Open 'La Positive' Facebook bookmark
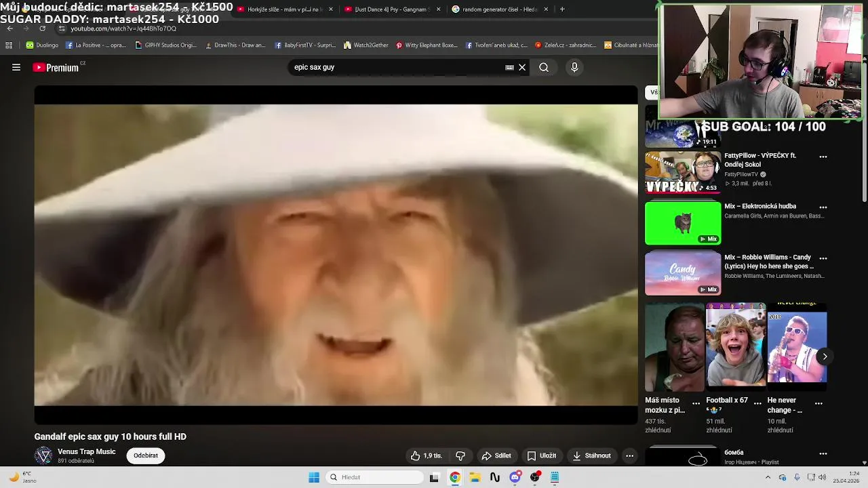Image resolution: width=868 pixels, height=488 pixels. [96, 45]
